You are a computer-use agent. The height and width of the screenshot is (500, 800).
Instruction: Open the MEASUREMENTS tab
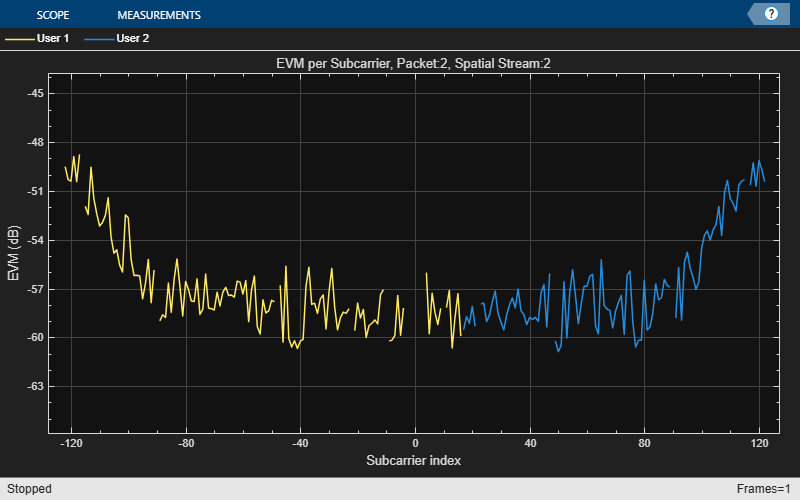(x=158, y=15)
